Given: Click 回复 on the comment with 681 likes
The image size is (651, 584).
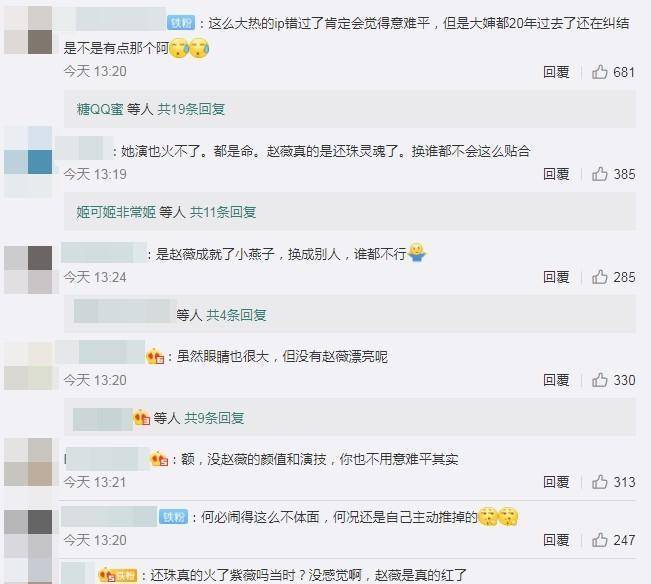Looking at the screenshot, I should [x=556, y=72].
